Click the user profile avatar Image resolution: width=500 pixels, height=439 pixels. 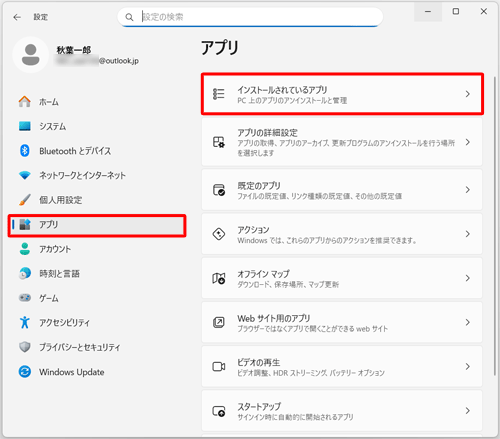[31, 55]
